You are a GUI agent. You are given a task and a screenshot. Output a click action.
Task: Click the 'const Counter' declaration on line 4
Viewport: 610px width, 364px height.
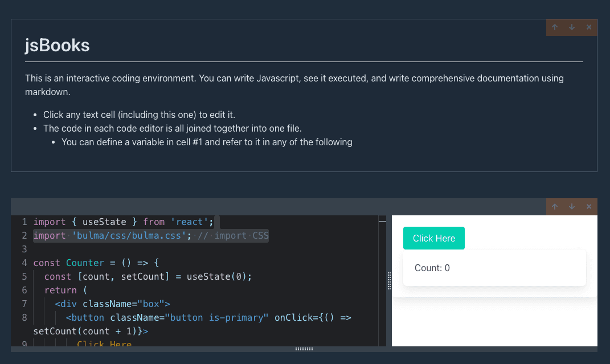click(96, 263)
